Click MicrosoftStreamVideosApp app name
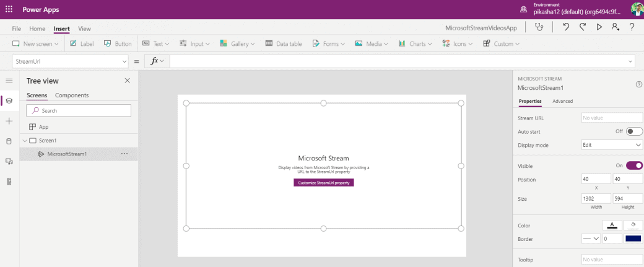 pos(481,28)
